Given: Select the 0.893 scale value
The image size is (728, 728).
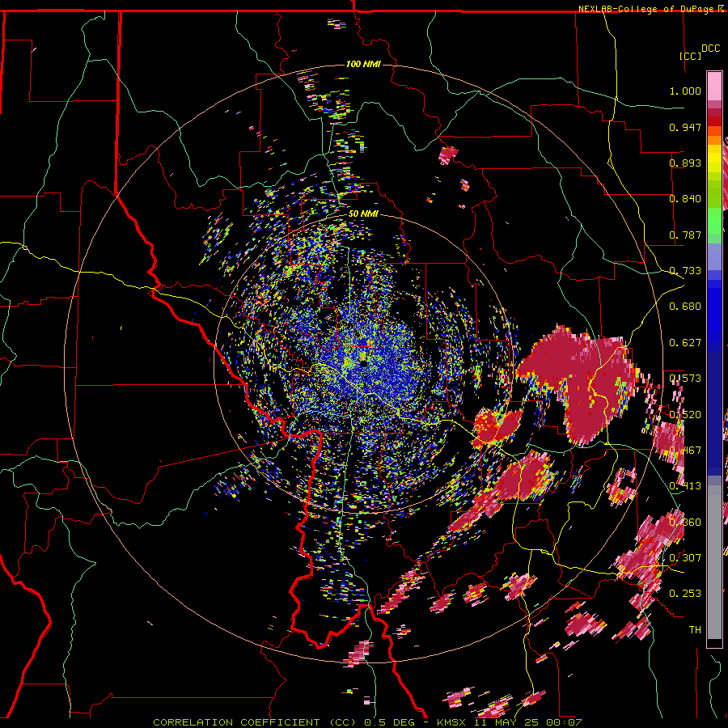Looking at the screenshot, I should pyautogui.click(x=685, y=163).
